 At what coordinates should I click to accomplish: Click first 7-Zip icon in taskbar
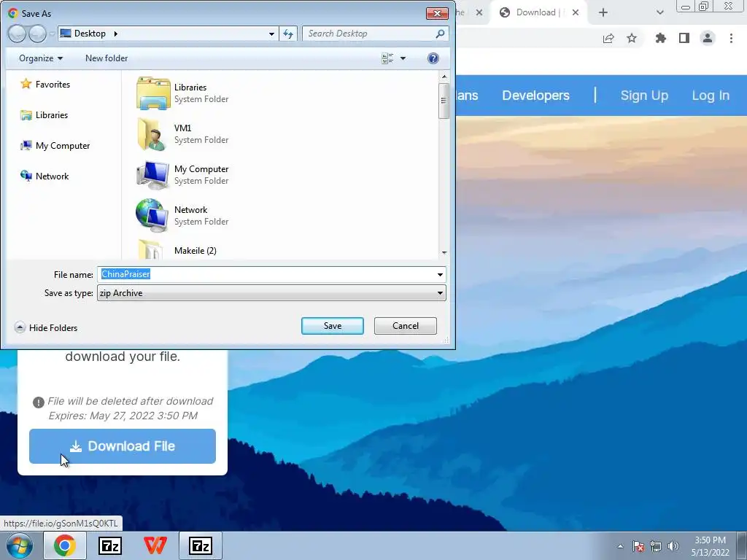click(x=110, y=545)
